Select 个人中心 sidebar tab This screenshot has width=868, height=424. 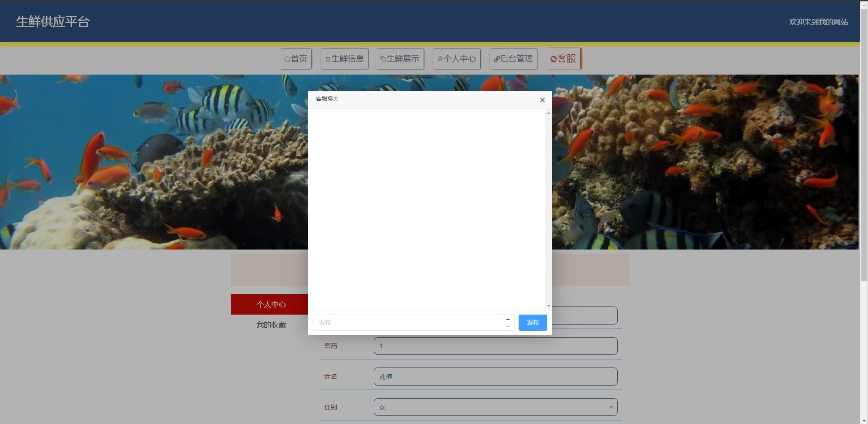[271, 305]
